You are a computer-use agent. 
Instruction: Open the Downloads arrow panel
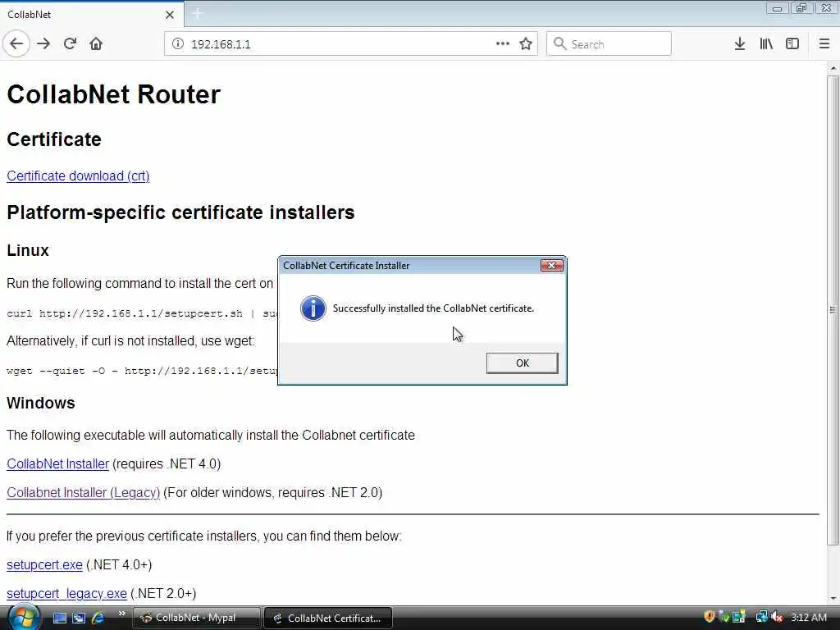740,44
